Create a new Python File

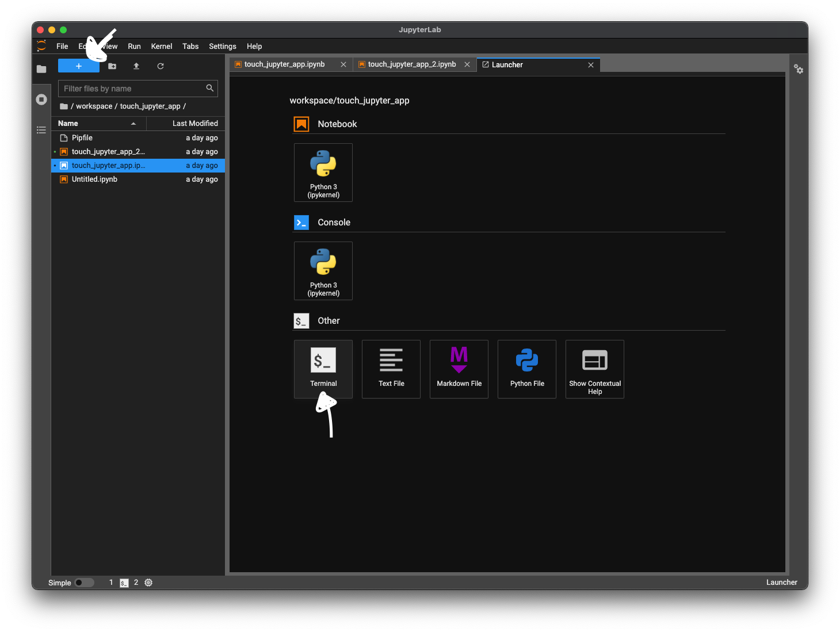coord(527,369)
